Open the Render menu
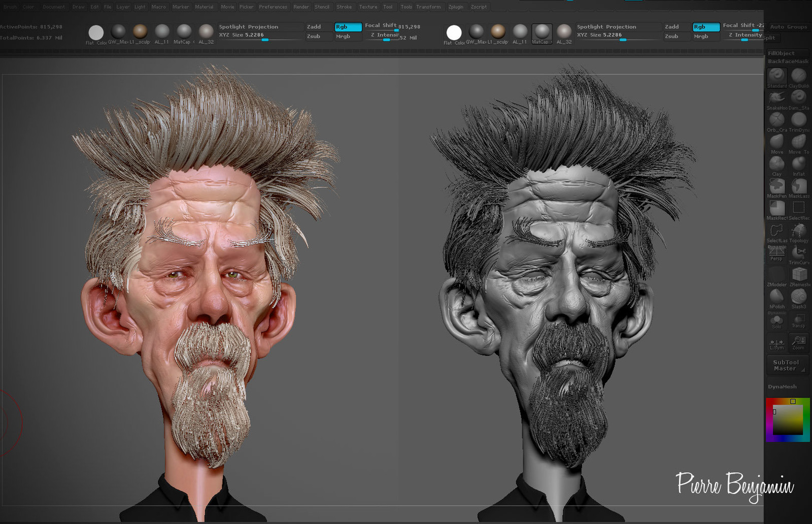812x524 pixels. tap(301, 7)
